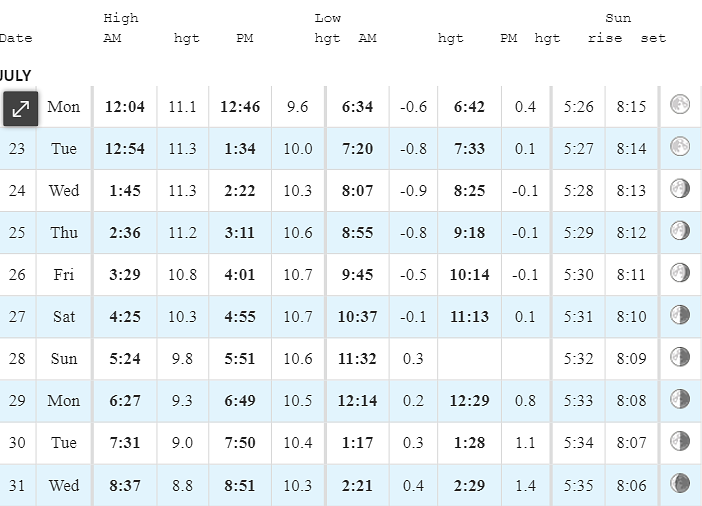702x506 pixels.
Task: Select the 8:37 high tide on Wed 31
Action: coord(125,485)
